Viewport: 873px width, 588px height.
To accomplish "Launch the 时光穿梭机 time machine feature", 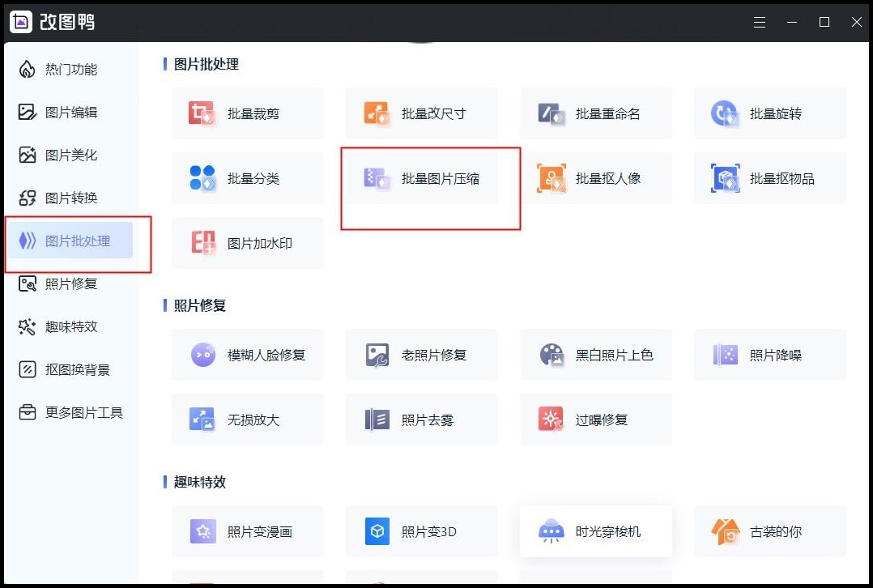I will [595, 531].
